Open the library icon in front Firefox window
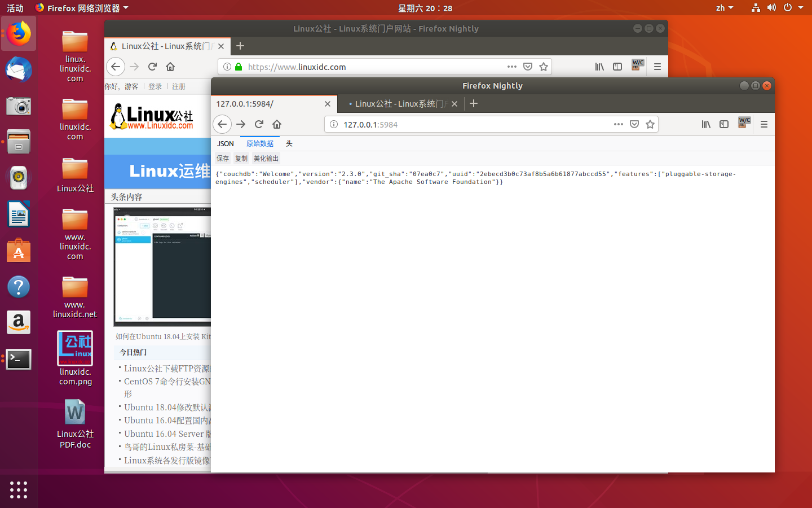 [x=706, y=124]
